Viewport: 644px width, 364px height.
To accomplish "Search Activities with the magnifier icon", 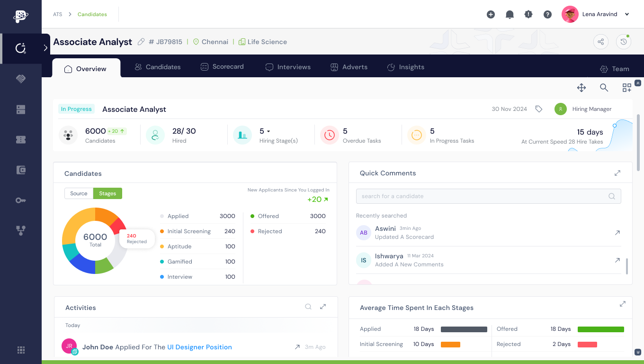I will pyautogui.click(x=308, y=307).
